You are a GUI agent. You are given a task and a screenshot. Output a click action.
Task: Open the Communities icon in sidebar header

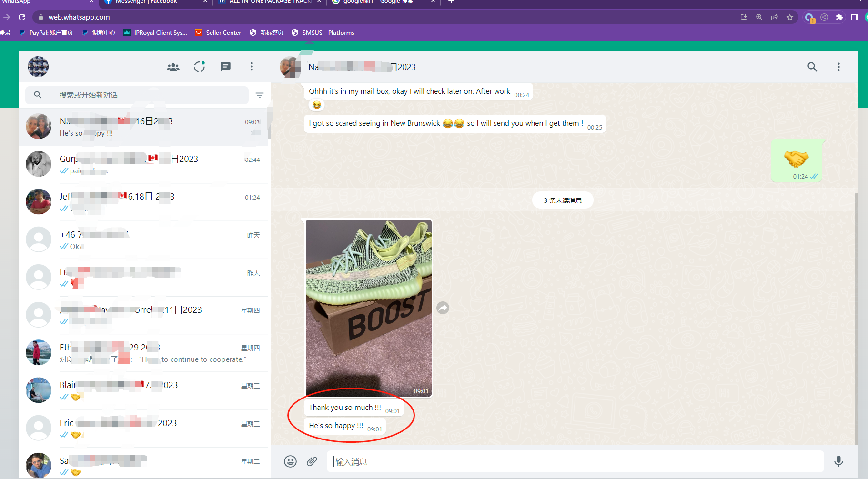tap(173, 67)
